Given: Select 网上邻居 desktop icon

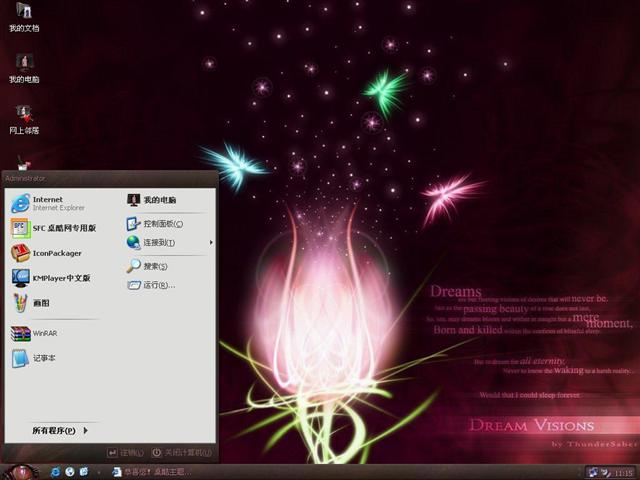Looking at the screenshot, I should pyautogui.click(x=24, y=119).
